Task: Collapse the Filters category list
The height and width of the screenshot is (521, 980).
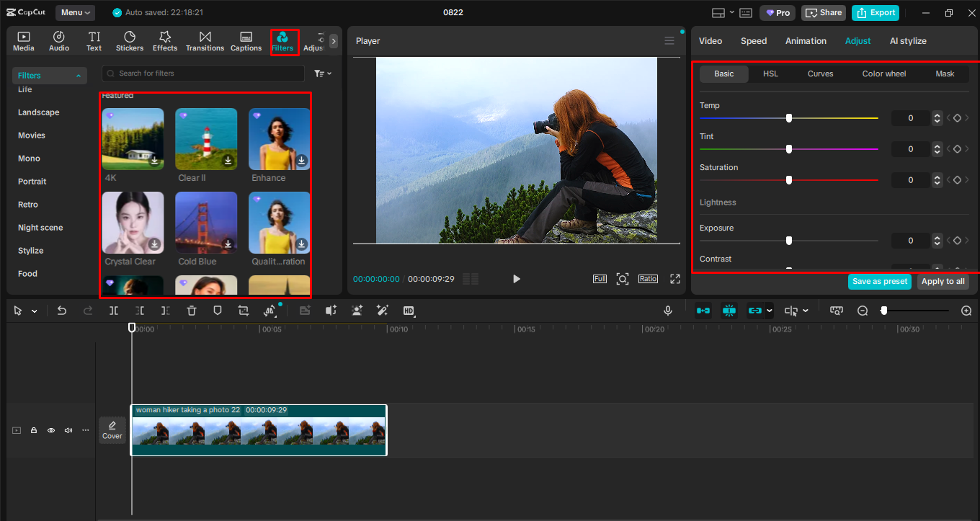Action: point(79,75)
